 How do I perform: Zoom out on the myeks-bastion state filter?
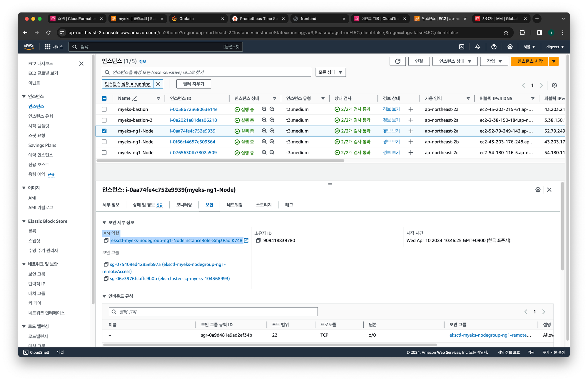(x=272, y=109)
